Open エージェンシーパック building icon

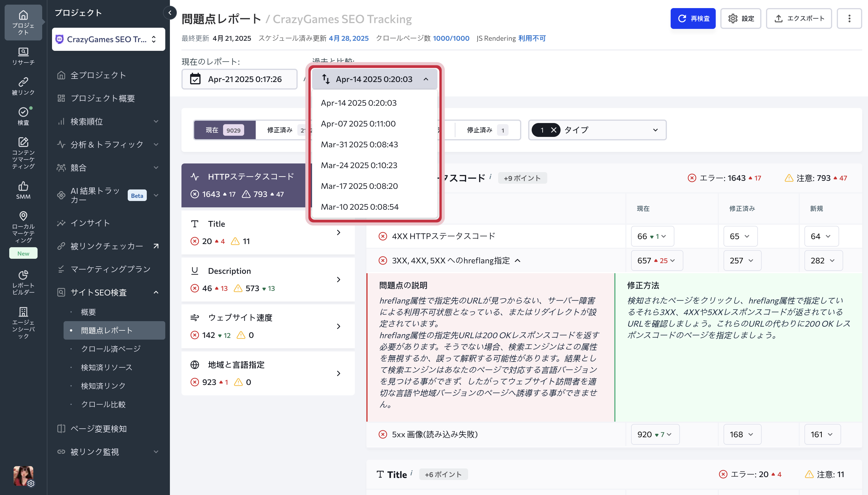(x=23, y=322)
